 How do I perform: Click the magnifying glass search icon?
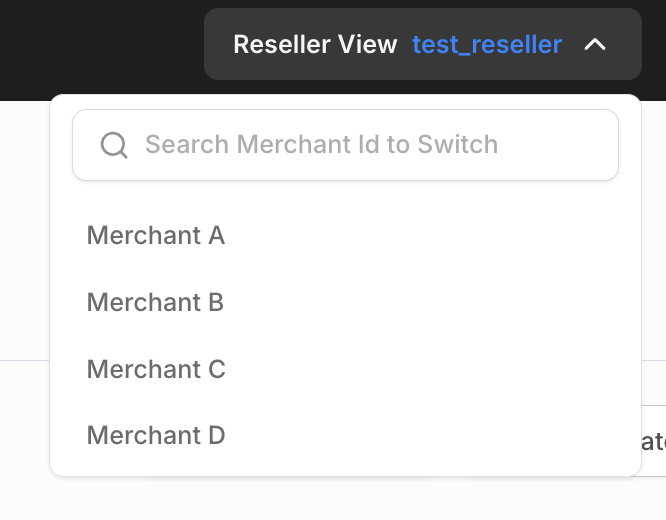(114, 145)
